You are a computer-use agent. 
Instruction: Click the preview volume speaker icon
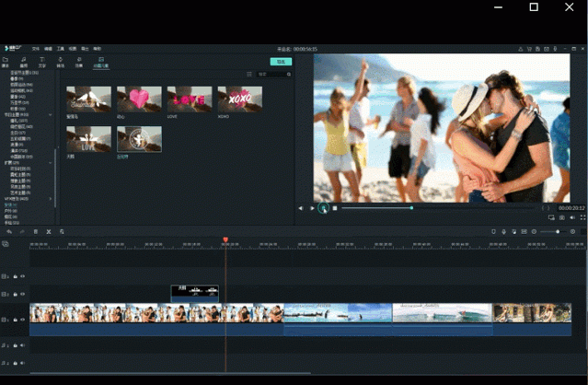click(x=572, y=217)
